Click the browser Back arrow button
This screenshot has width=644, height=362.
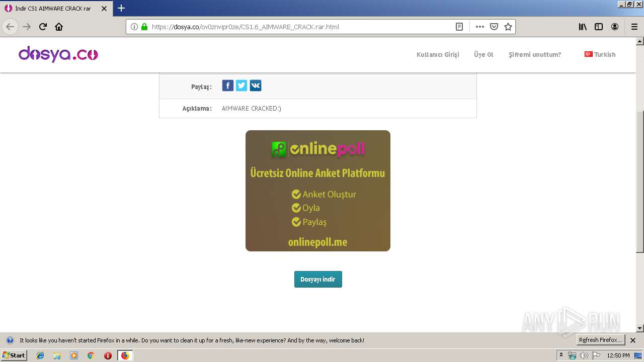pyautogui.click(x=10, y=27)
